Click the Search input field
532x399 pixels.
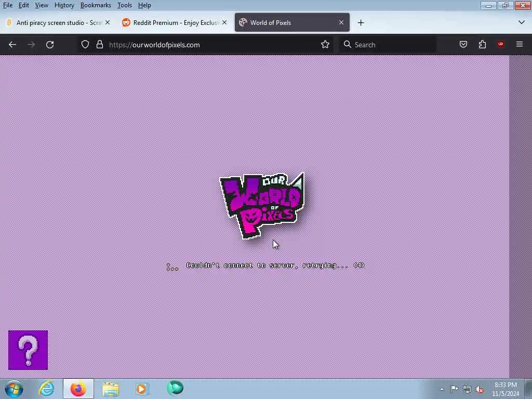tap(388, 45)
